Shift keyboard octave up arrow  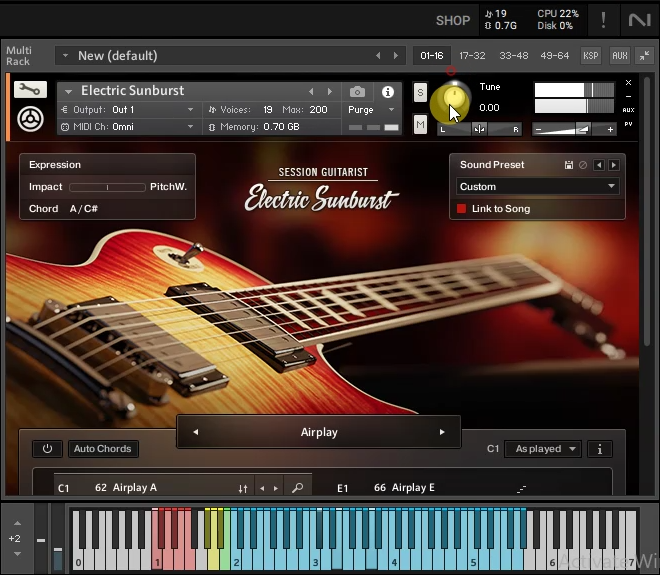click(x=17, y=523)
